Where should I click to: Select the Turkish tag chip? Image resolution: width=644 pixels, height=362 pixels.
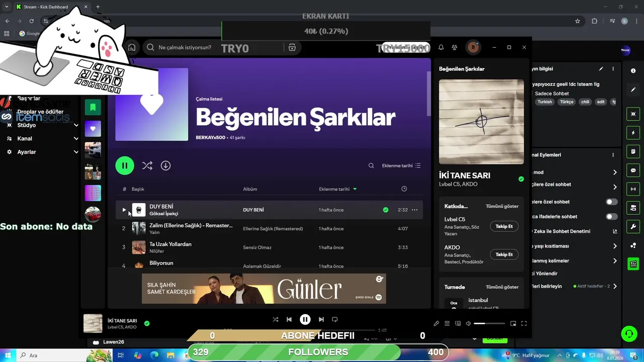click(545, 102)
